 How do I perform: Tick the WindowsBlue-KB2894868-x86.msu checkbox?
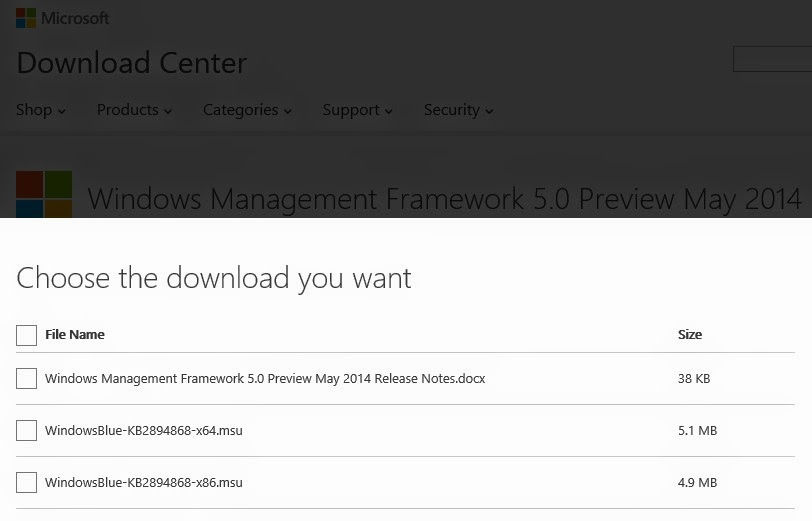coord(26,483)
